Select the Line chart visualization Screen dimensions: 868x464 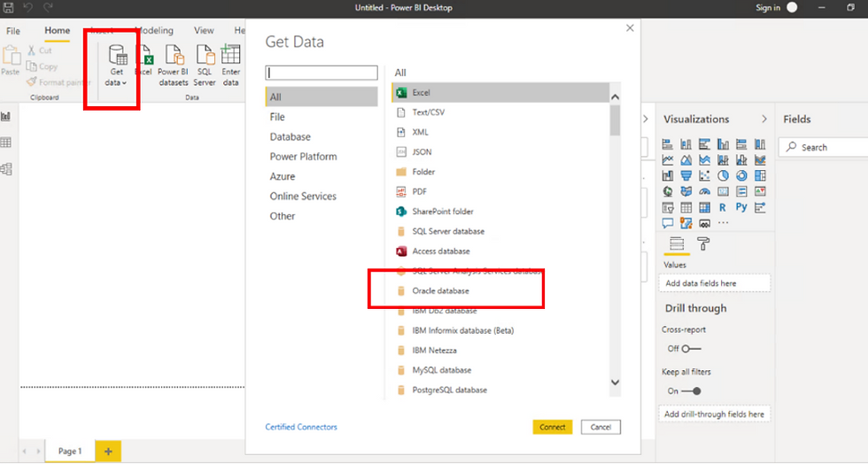click(668, 160)
